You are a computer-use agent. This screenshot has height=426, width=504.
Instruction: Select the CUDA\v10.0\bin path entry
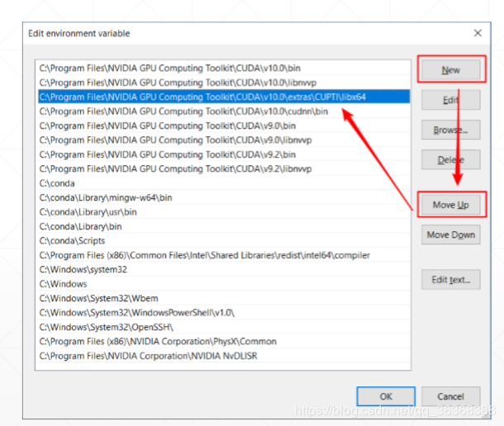click(224, 68)
